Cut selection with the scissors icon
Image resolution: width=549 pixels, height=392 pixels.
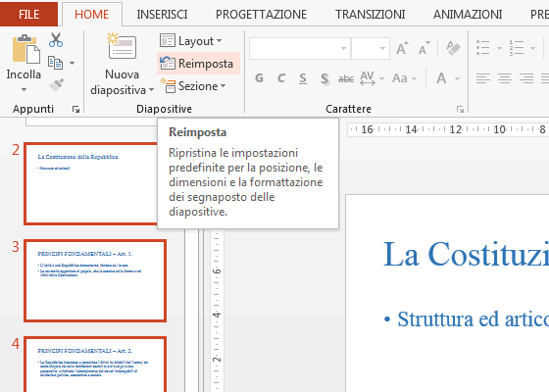click(56, 40)
